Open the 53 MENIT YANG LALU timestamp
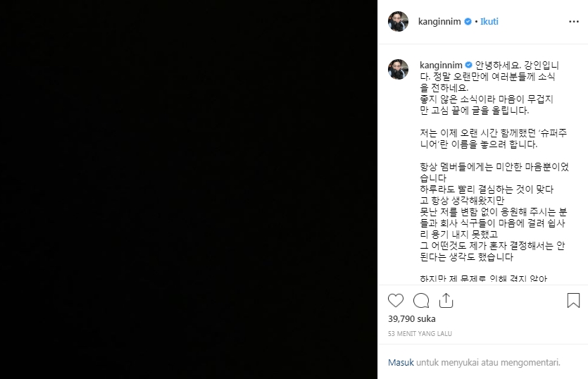Viewport: 588px width, 379px height. point(420,334)
